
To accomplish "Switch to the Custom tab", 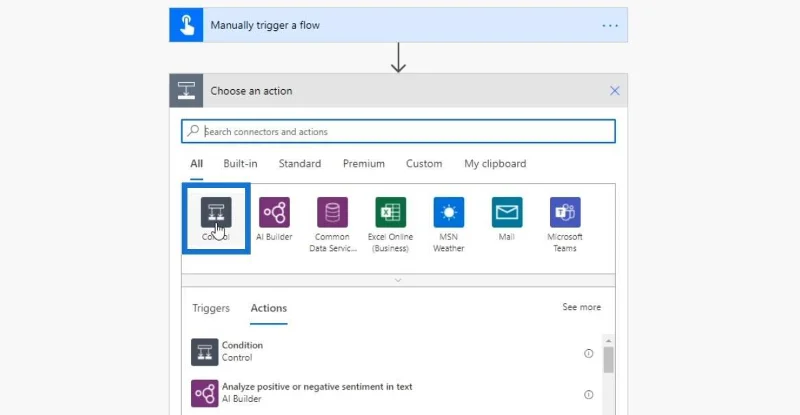I will (424, 164).
